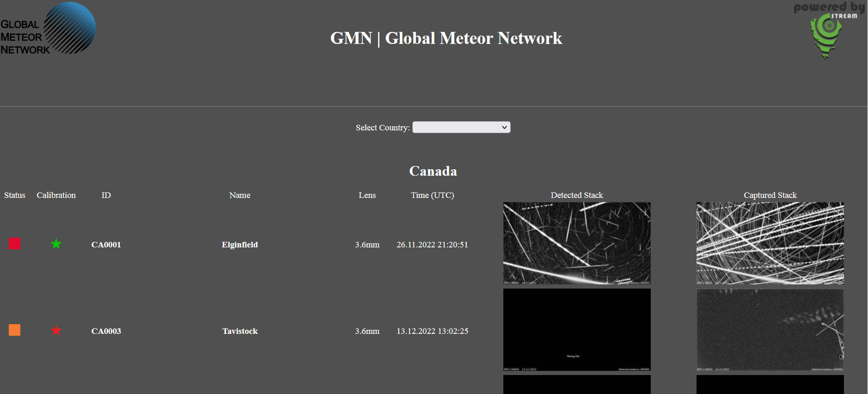Open the CA0003 Detected Stack thumbnail
Screen dimensions: 868x394
(577, 330)
